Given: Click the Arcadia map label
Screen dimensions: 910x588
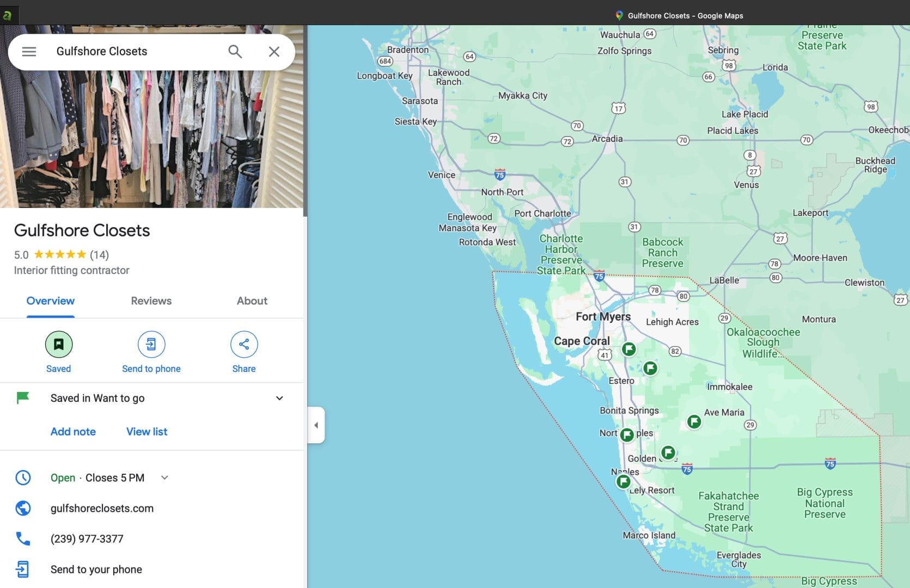Looking at the screenshot, I should (x=607, y=139).
